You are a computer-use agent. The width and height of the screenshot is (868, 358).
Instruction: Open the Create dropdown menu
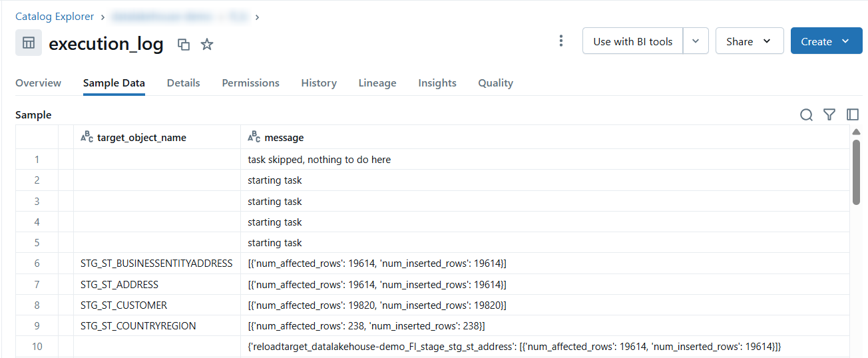[825, 41]
